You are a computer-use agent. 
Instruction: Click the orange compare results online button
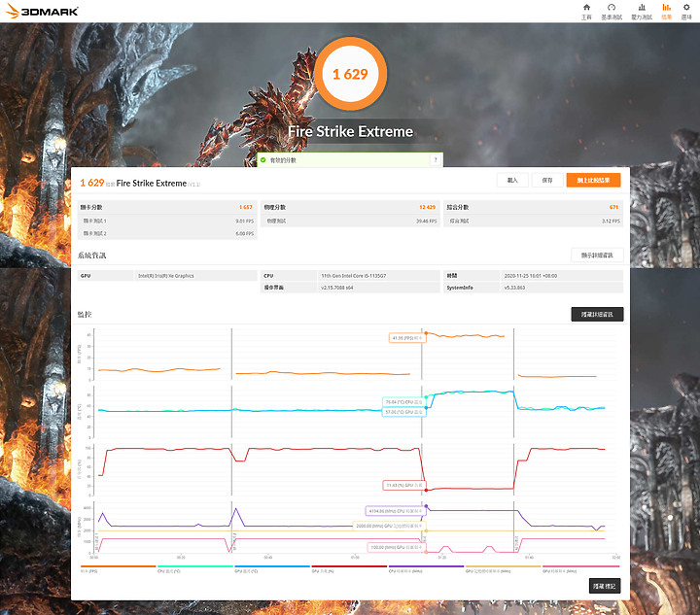pyautogui.click(x=593, y=180)
